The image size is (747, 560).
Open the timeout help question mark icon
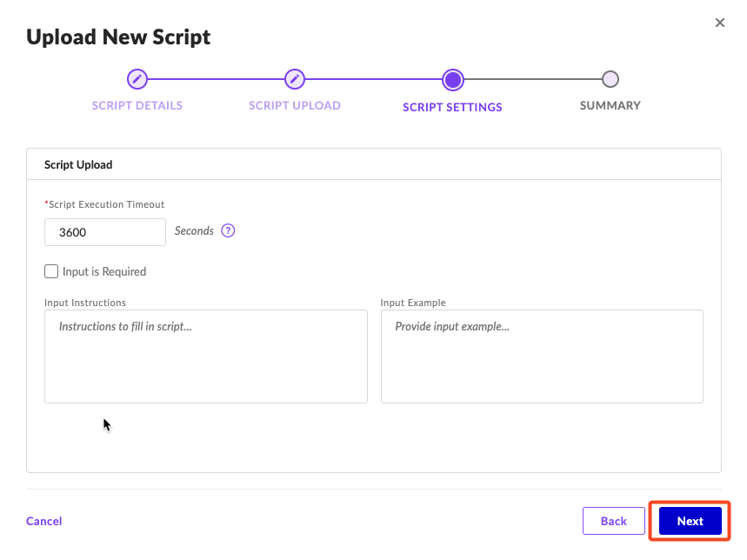(x=228, y=230)
